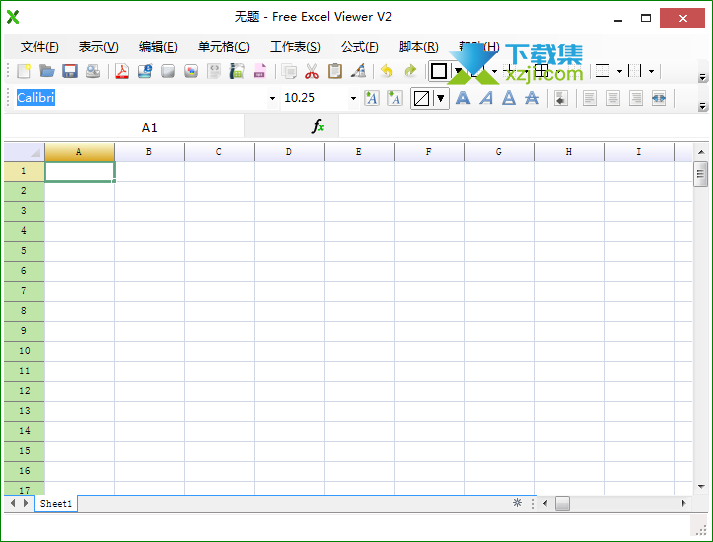Select column H by its header
The image size is (713, 542).
pos(569,152)
